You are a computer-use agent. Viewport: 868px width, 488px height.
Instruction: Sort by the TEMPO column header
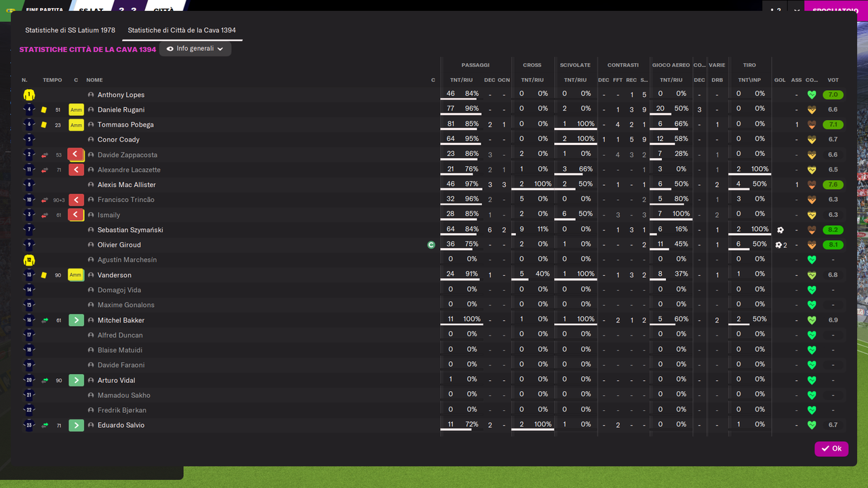click(x=52, y=80)
